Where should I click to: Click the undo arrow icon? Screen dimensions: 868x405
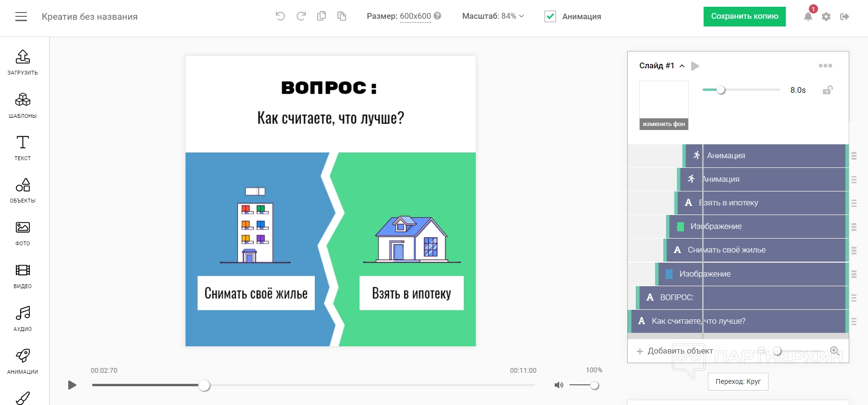point(280,16)
